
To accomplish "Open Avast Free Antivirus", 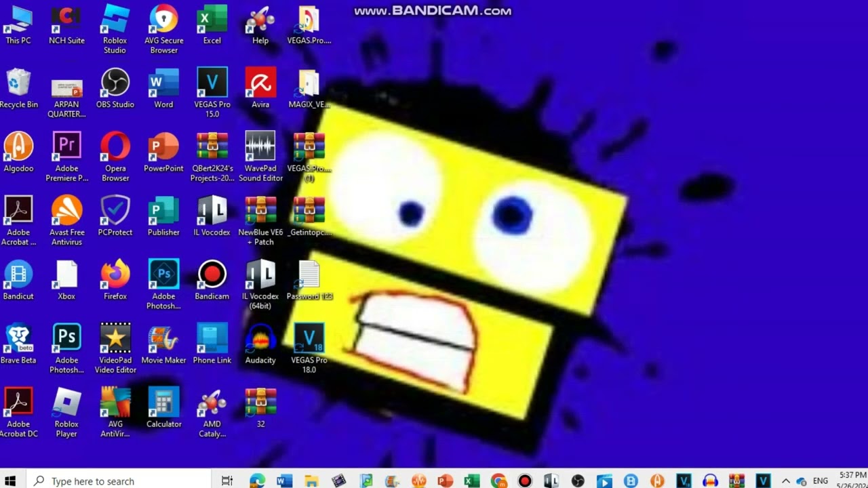I will [x=66, y=221].
